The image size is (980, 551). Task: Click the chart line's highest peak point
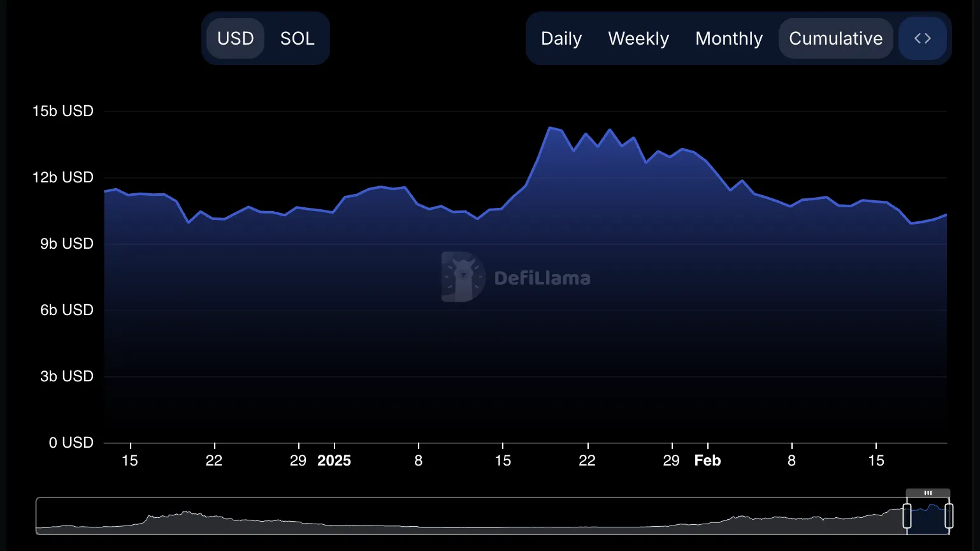549,128
